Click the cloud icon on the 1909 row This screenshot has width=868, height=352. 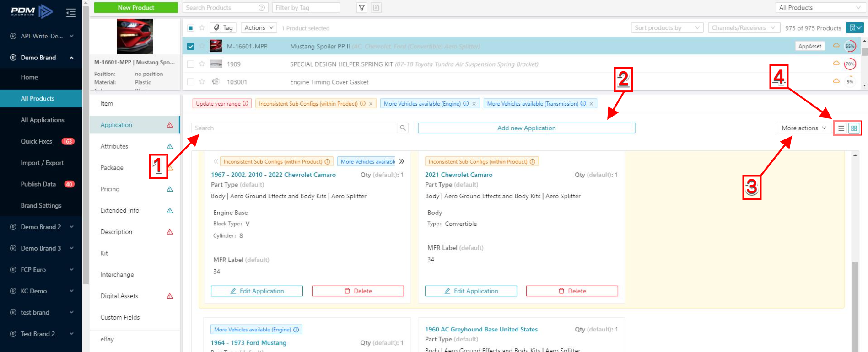(x=836, y=63)
